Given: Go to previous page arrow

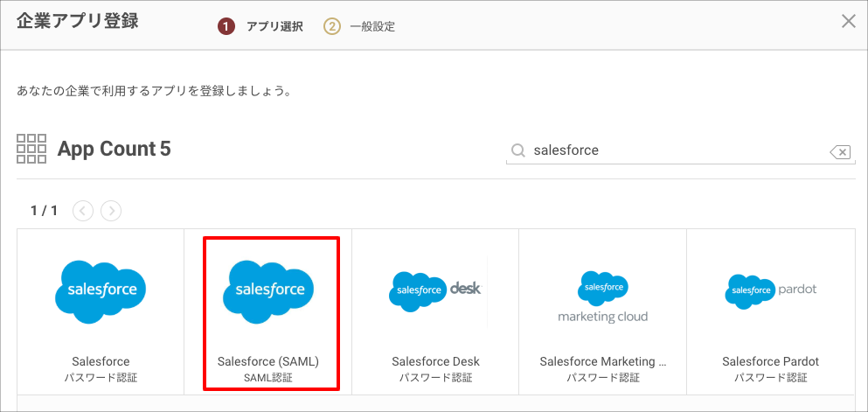Looking at the screenshot, I should click(x=83, y=211).
